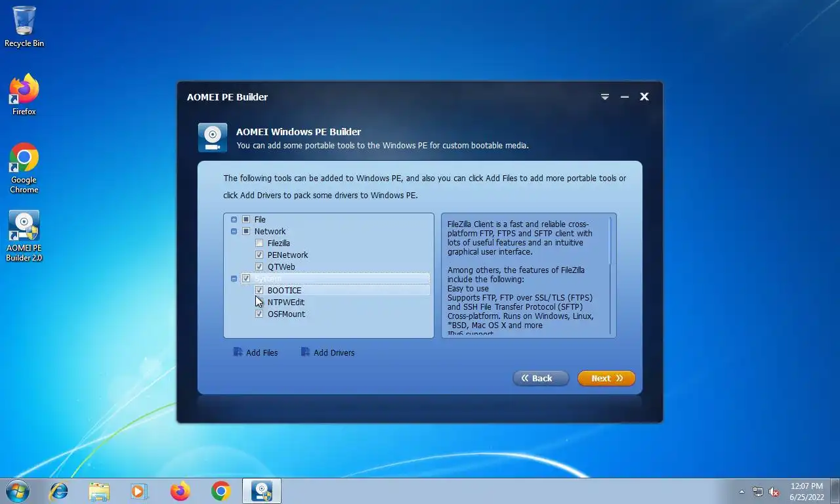Uncheck the OSFMount checkbox

pos(259,314)
